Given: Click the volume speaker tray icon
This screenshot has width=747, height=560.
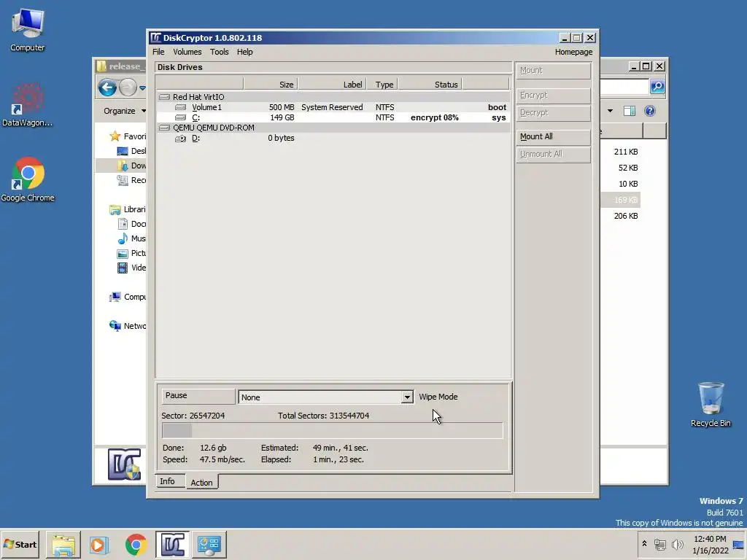Looking at the screenshot, I should (677, 544).
